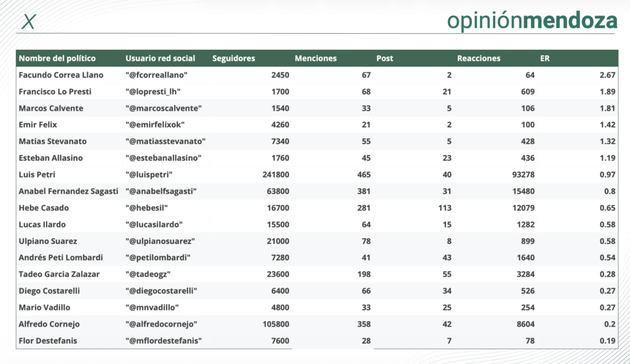Click the Flor Destefanis name cell
This screenshot has width=630, height=364.
[x=48, y=341]
